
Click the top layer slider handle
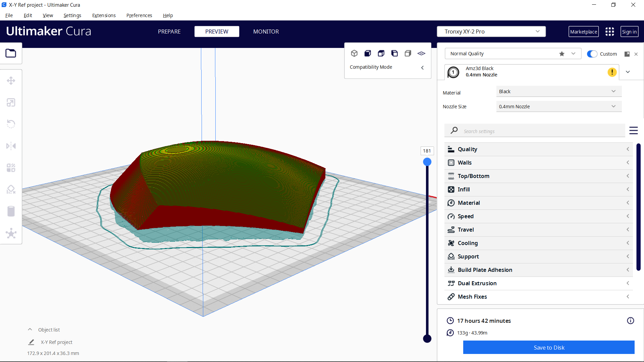427,162
